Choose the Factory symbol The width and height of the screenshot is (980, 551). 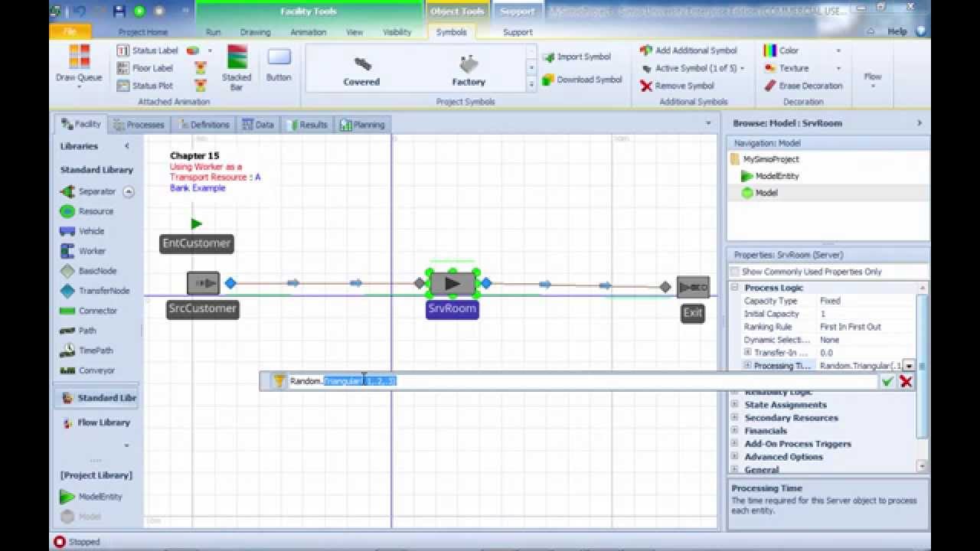(x=469, y=71)
